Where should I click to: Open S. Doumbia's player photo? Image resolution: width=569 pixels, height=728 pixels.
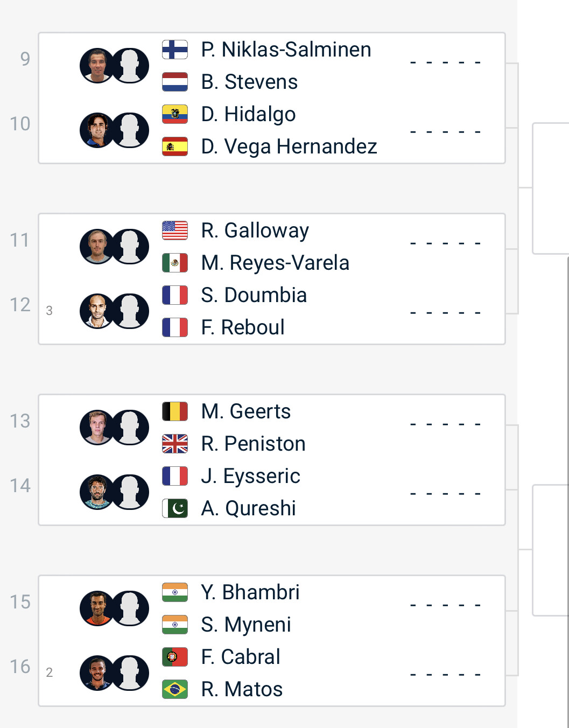tap(97, 311)
